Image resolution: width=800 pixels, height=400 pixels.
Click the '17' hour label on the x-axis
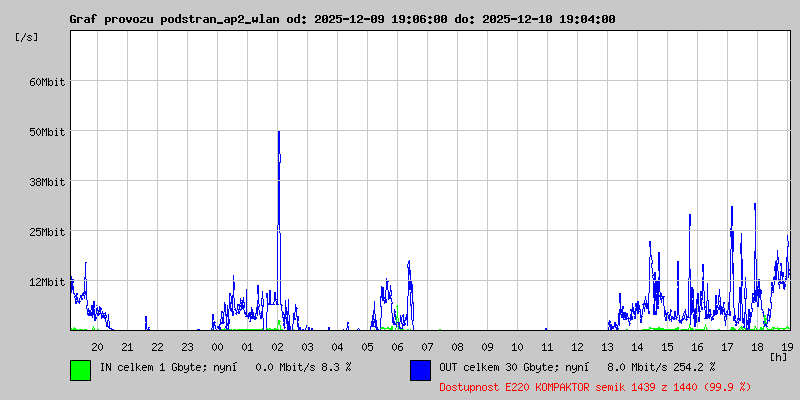(x=727, y=347)
